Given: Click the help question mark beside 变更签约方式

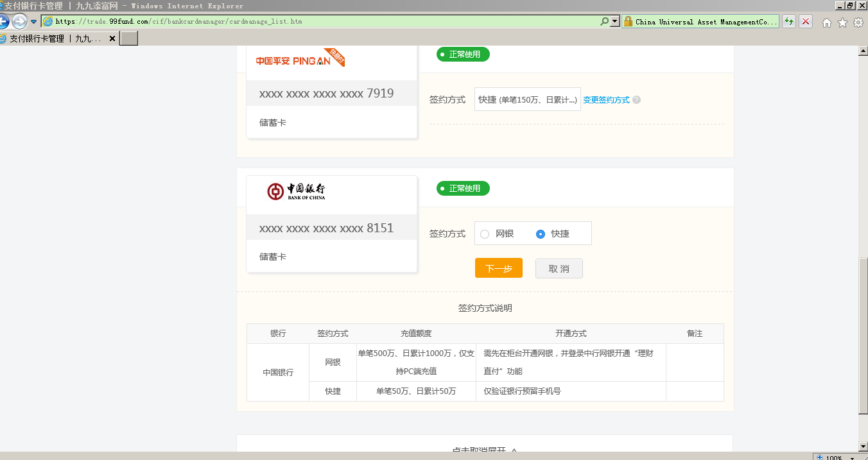Looking at the screenshot, I should click(x=636, y=100).
